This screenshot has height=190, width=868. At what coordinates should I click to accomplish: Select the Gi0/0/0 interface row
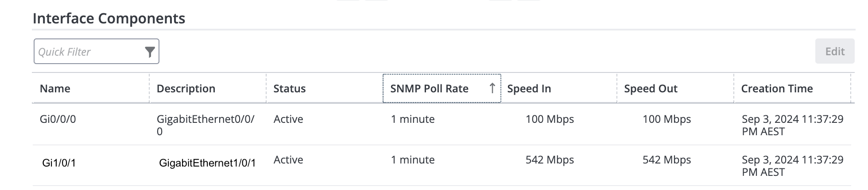58,119
